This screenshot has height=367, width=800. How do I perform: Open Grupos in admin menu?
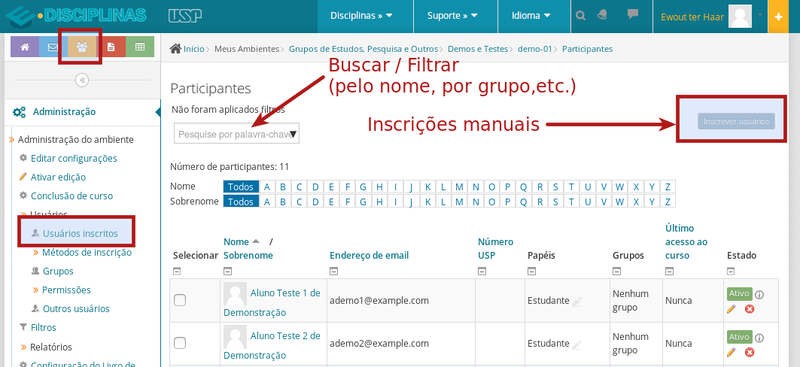pos(58,271)
